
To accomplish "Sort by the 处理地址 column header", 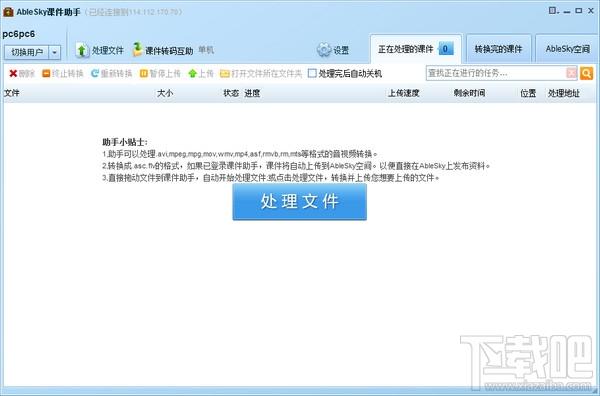I will [x=564, y=93].
